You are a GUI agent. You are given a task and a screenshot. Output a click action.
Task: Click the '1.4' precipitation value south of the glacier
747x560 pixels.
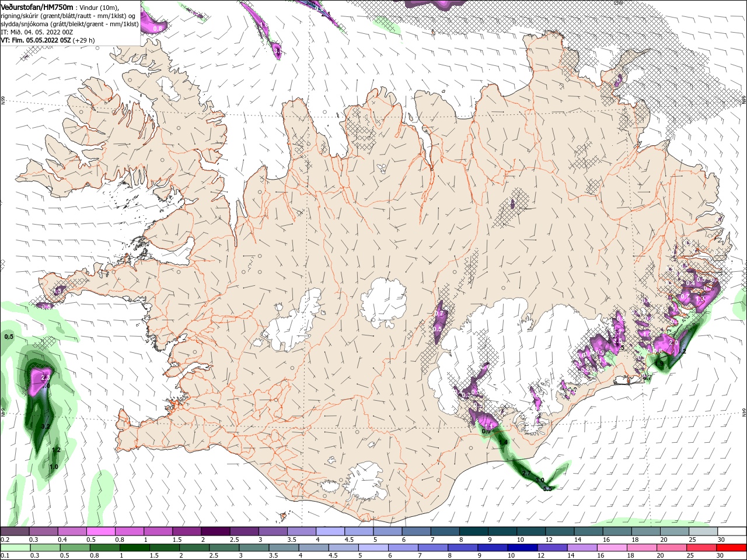pos(503,442)
